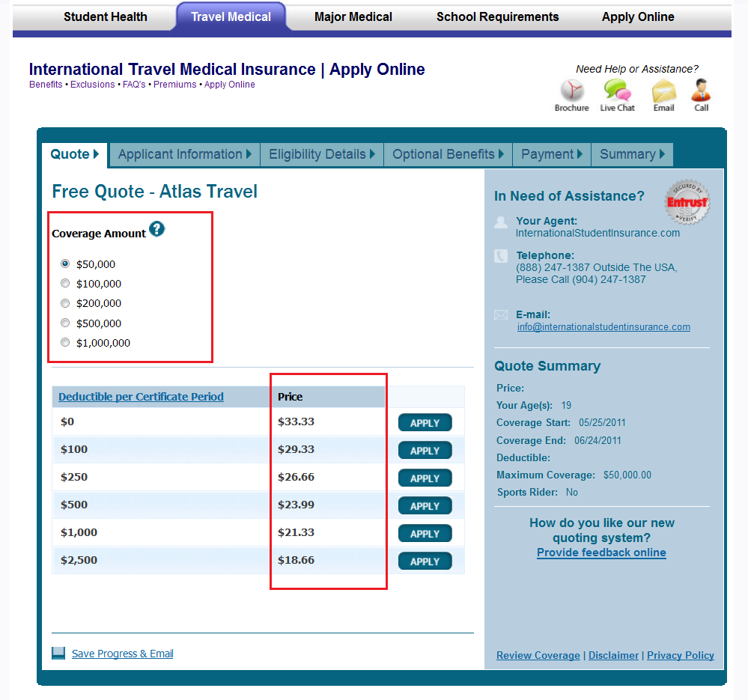Choose the $1,000,000 coverage option
748x700 pixels.
click(65, 342)
